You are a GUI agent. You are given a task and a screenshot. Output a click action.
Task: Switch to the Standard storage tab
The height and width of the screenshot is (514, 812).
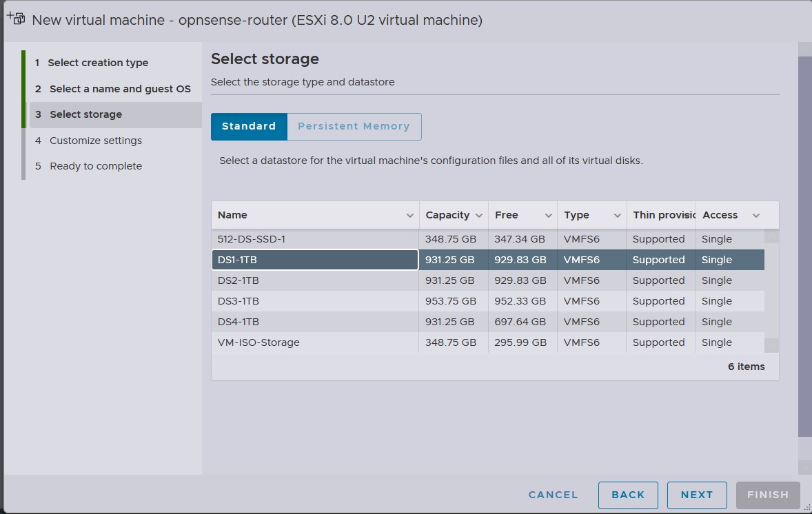(248, 127)
